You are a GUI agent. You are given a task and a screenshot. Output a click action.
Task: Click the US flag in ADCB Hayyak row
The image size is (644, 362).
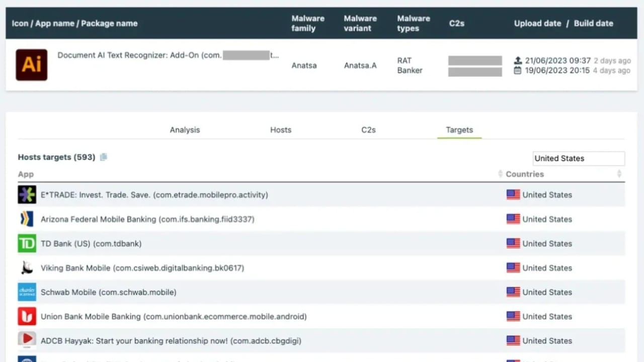[x=513, y=340]
